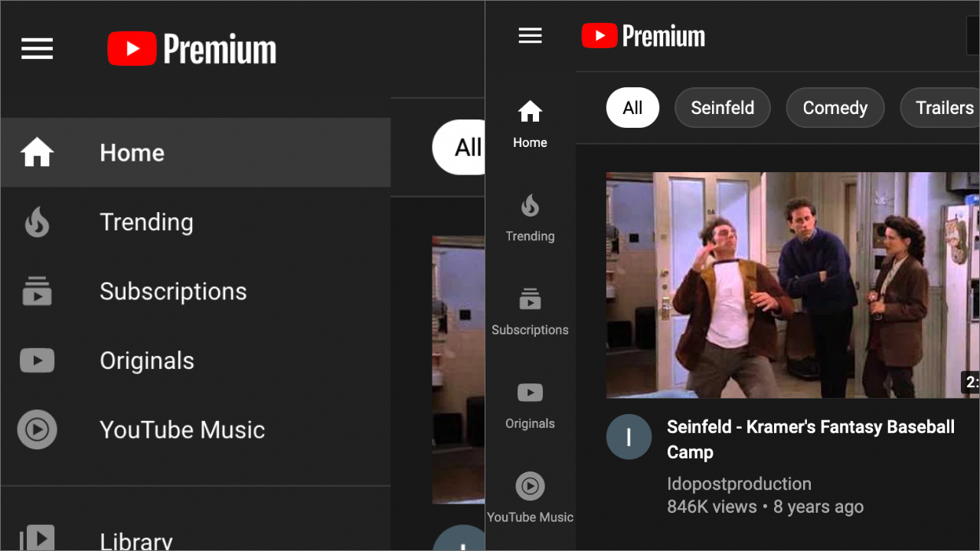Filter videos by Seinfeld chip

[x=723, y=108]
